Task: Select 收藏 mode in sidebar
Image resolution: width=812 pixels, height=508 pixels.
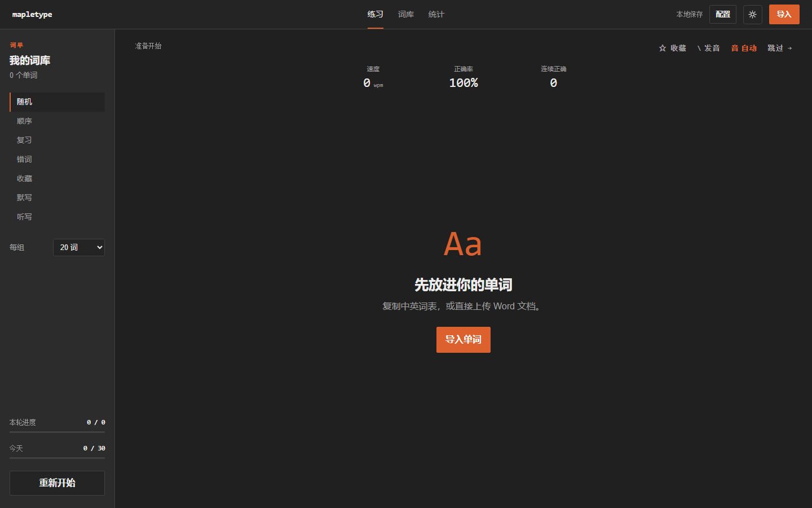Action: pos(57,179)
